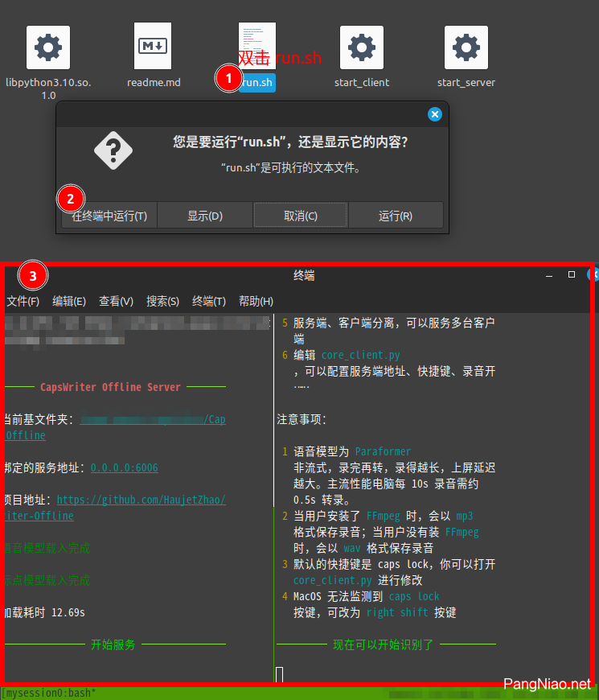Click the 现在可以开始识别了 text
Image resolution: width=599 pixels, height=700 pixels.
(x=384, y=644)
